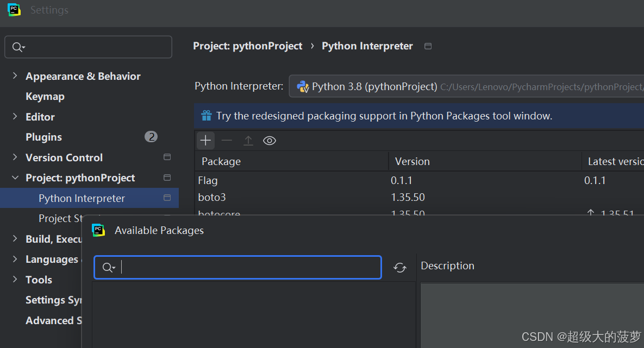
Task: Click the Project: pythonProject breadcrumb link
Action: (x=247, y=46)
